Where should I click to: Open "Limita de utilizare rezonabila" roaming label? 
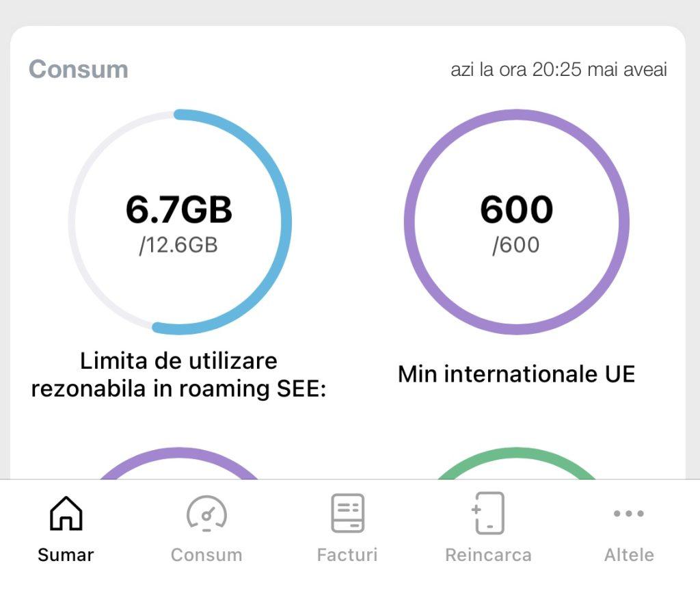pos(179,374)
